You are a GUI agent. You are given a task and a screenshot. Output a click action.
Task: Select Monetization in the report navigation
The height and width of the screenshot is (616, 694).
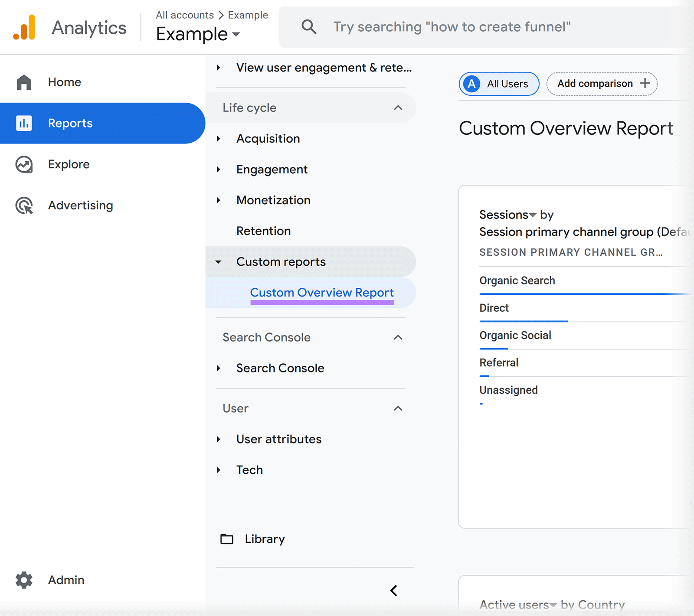pyautogui.click(x=273, y=200)
